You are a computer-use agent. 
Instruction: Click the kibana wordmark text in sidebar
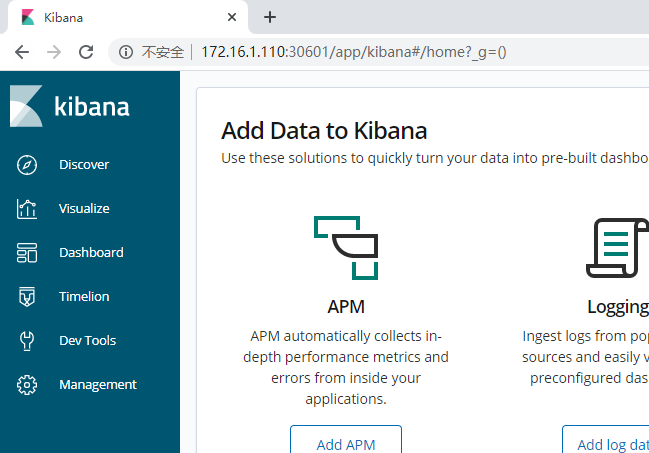tap(92, 106)
